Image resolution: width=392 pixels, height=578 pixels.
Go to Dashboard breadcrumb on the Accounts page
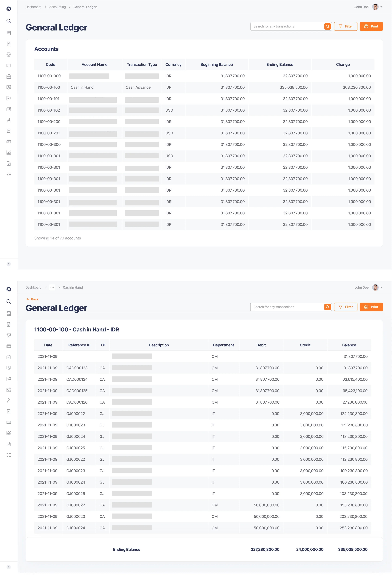point(34,7)
